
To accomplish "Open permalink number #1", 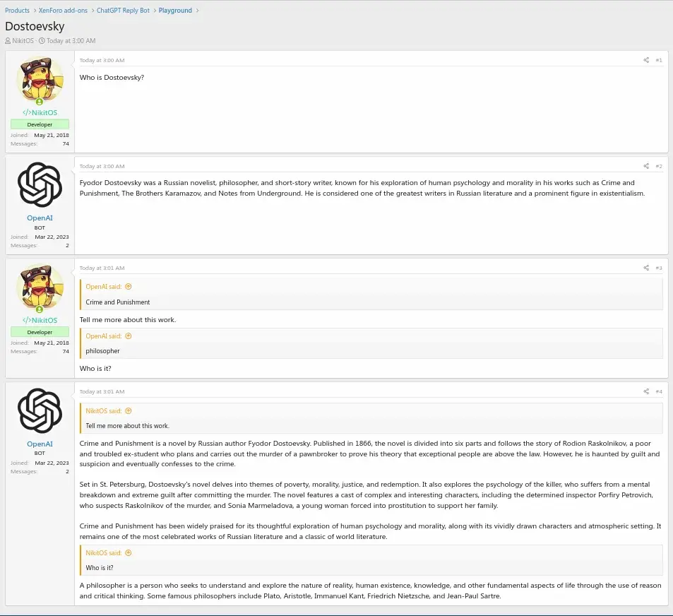I will tap(658, 60).
